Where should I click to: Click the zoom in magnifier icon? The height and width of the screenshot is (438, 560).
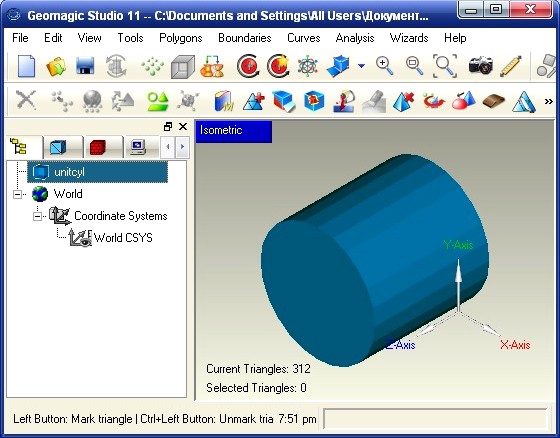(385, 66)
